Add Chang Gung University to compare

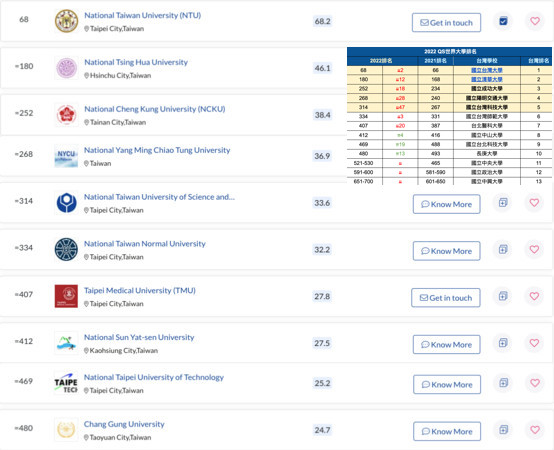[503, 430]
